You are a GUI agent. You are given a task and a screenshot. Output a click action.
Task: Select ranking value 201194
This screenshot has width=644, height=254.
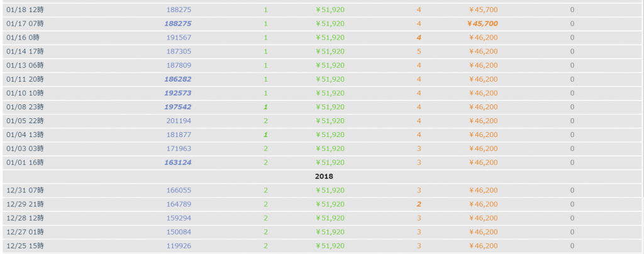pyautogui.click(x=179, y=121)
